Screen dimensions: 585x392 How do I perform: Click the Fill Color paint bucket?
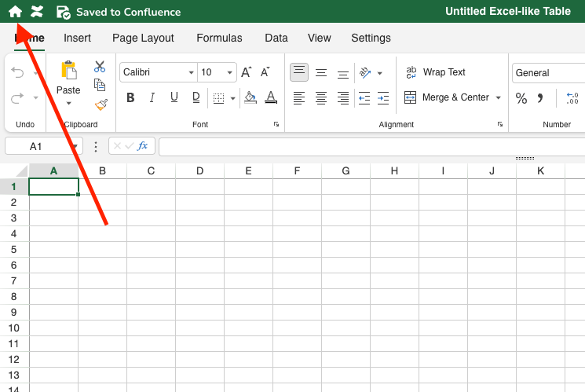pos(250,98)
